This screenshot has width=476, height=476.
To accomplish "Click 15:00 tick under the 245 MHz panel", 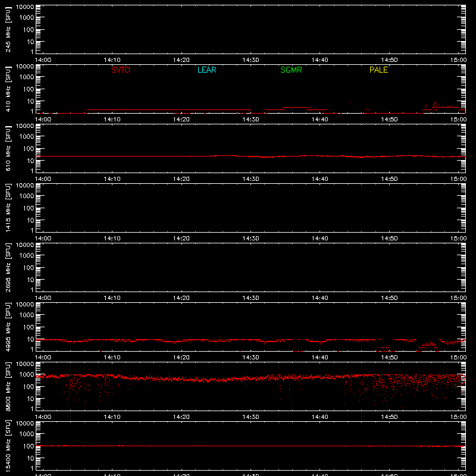I will click(x=458, y=60).
